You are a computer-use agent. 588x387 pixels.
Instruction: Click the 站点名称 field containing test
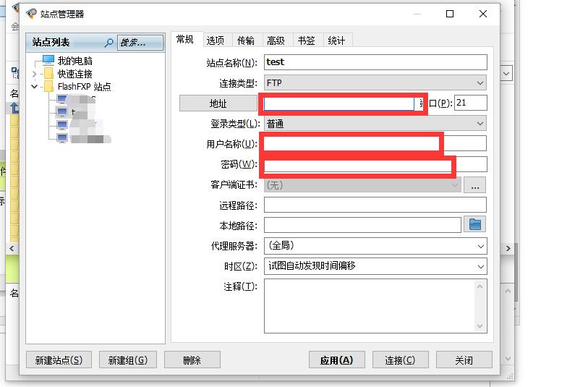click(x=375, y=62)
